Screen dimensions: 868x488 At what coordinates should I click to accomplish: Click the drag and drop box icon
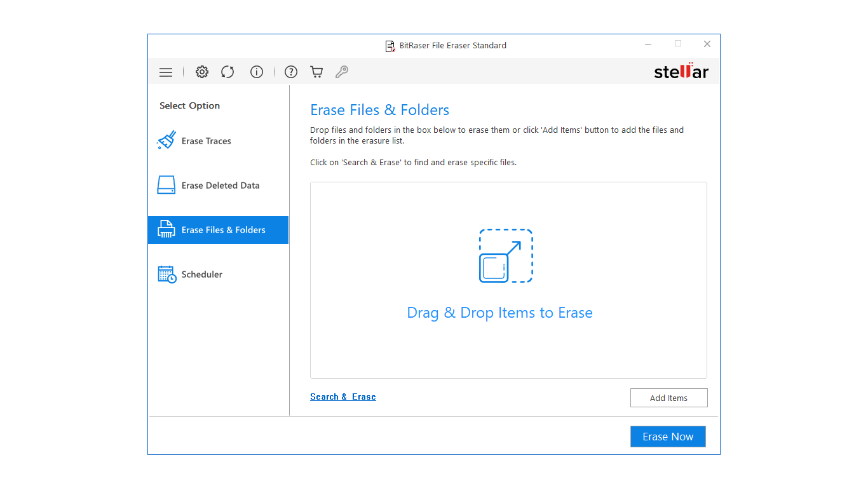point(506,255)
